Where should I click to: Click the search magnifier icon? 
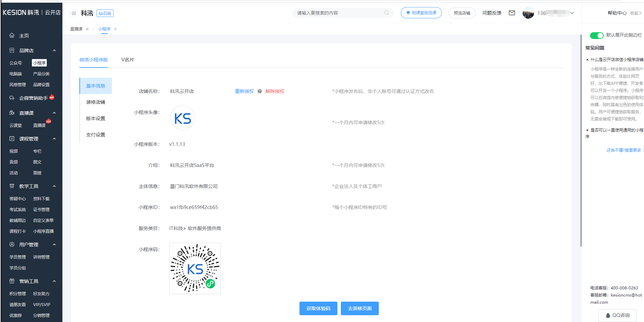(x=387, y=13)
